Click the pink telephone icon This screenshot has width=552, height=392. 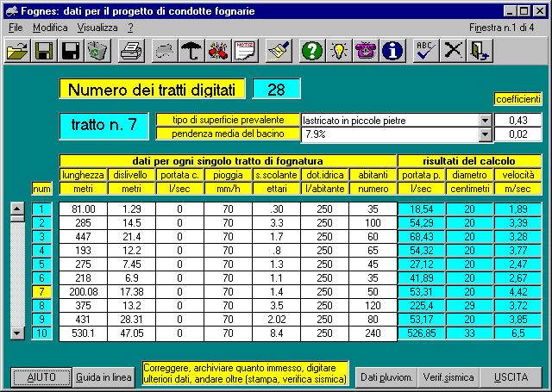pos(366,52)
